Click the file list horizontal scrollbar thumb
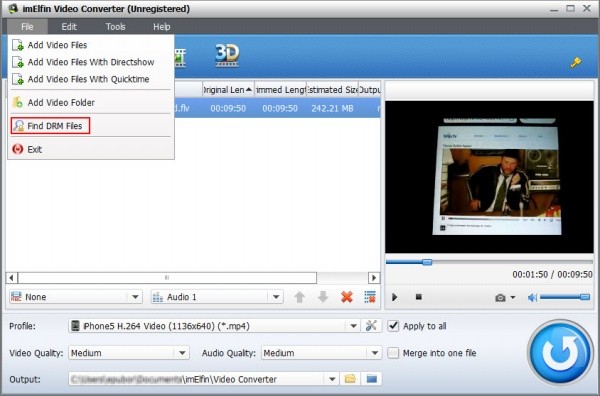This screenshot has height=396, width=600. click(x=167, y=277)
